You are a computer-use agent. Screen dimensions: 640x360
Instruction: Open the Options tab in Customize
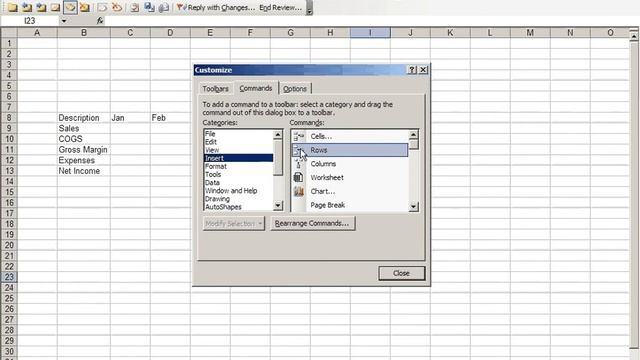pyautogui.click(x=295, y=89)
